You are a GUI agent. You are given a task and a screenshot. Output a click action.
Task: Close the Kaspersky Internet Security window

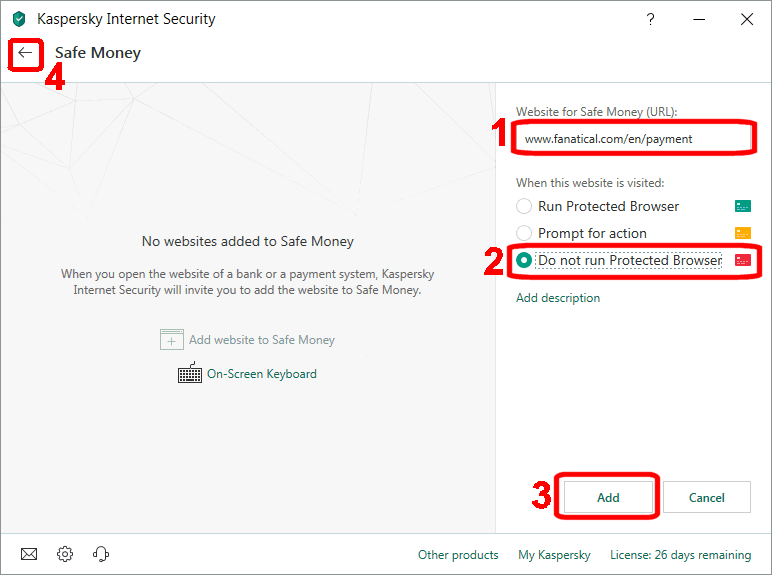pos(747,19)
